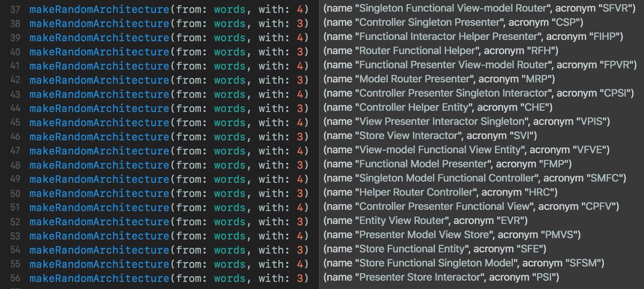Click line number 43 in the gutter
Viewport: 644px width, 289px height.
click(14, 95)
